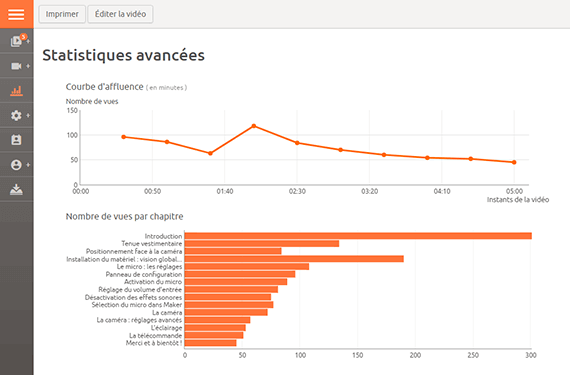Screen dimensions: 570x375
Task: Click the Installation du matériel bar
Action: point(294,259)
